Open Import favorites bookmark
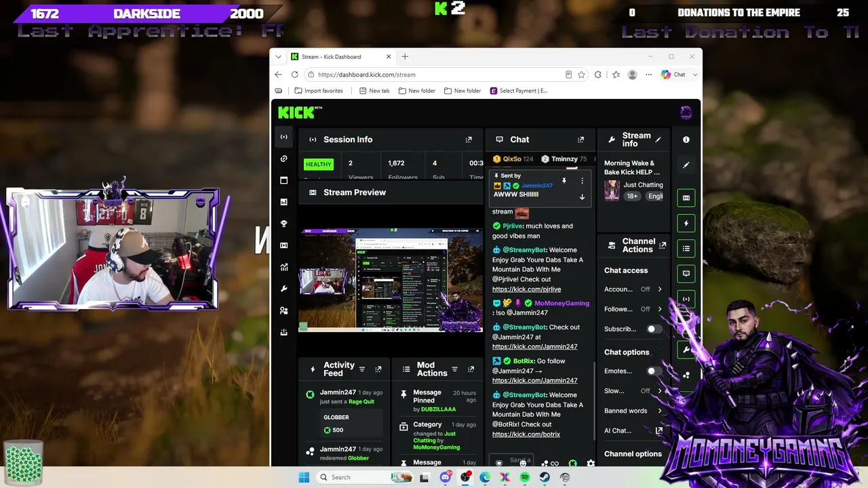 click(319, 91)
